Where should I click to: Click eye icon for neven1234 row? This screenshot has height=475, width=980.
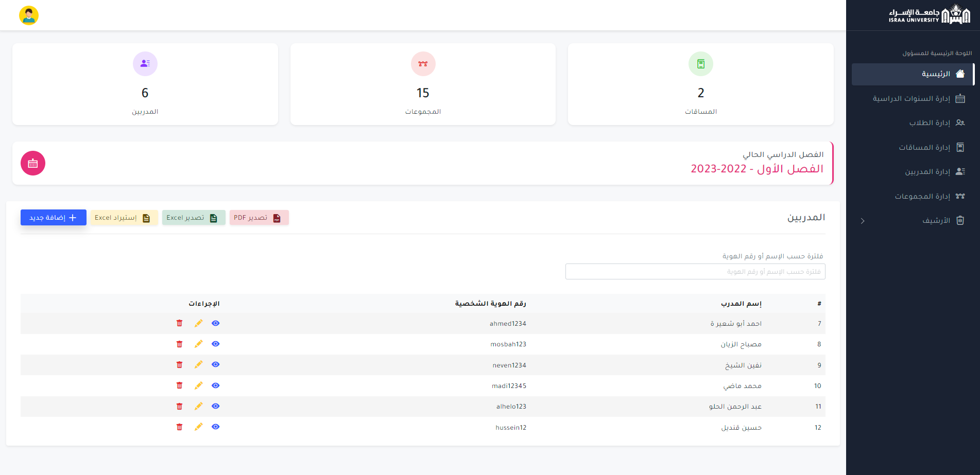[216, 365]
